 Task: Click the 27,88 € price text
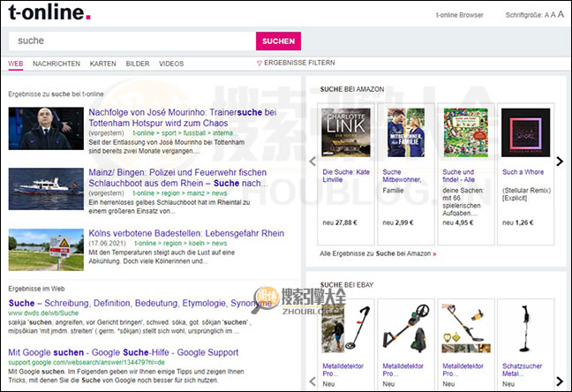click(x=346, y=222)
